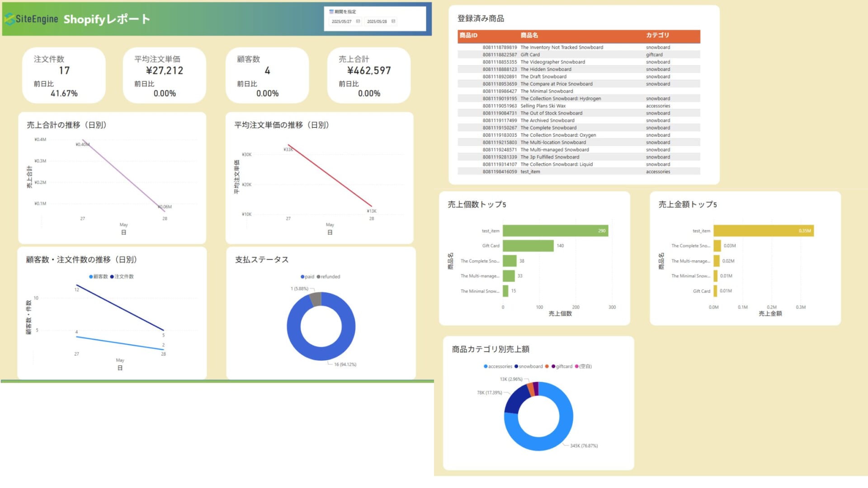Click the refunded legend marker in 支払ステータス
868x488 pixels.
coord(318,277)
